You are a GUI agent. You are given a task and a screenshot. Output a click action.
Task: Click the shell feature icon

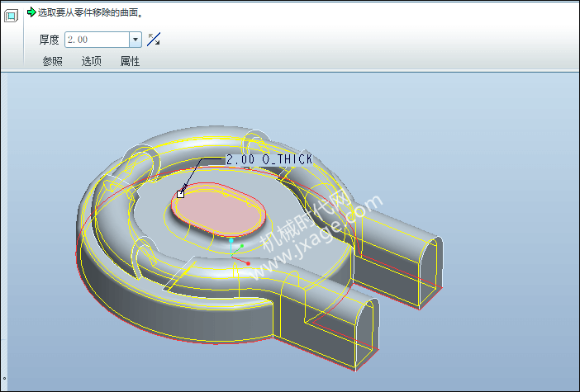[x=11, y=16]
